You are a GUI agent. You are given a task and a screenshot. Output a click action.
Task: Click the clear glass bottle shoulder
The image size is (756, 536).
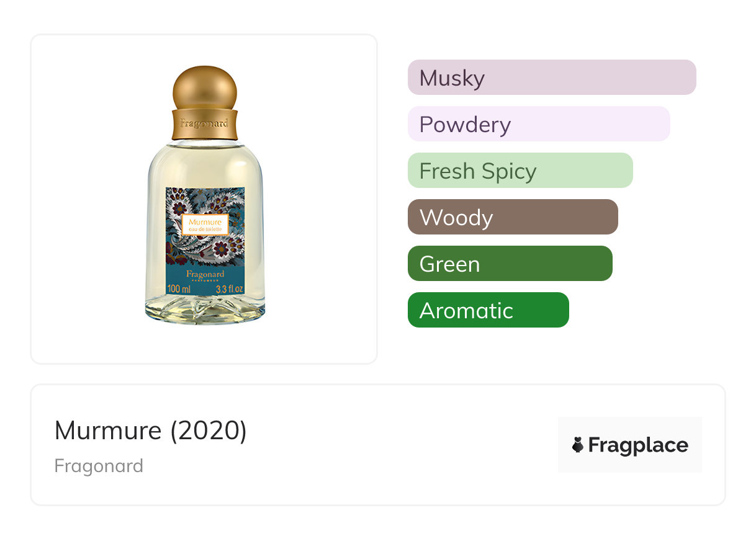click(x=205, y=161)
